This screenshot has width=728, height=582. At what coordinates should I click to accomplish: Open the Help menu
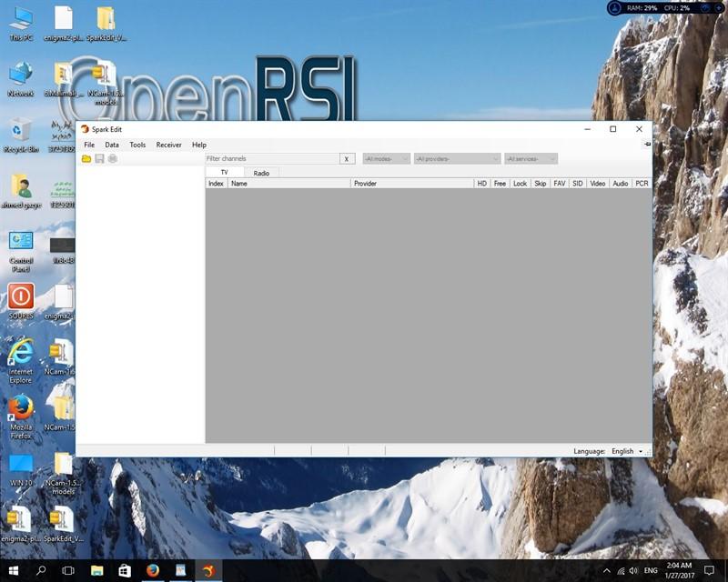click(x=199, y=145)
